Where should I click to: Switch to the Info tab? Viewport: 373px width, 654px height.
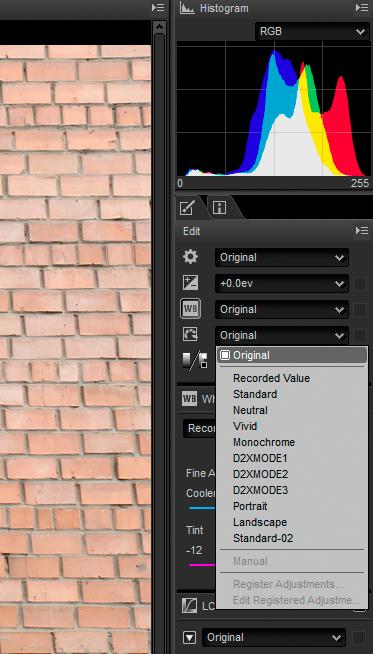[x=219, y=207]
